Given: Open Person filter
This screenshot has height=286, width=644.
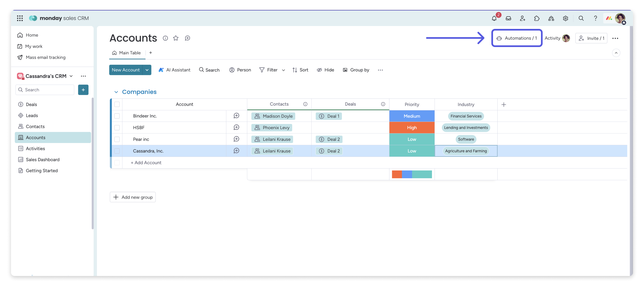Looking at the screenshot, I should (x=240, y=70).
